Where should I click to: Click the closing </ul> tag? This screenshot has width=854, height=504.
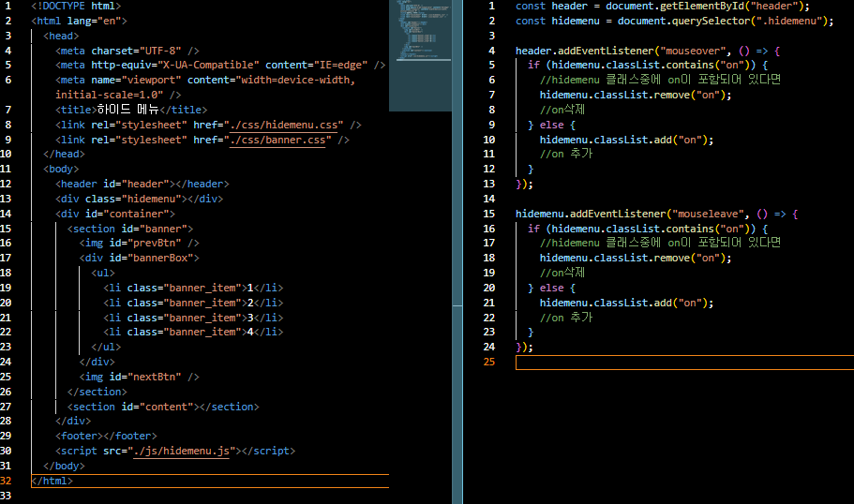[106, 347]
